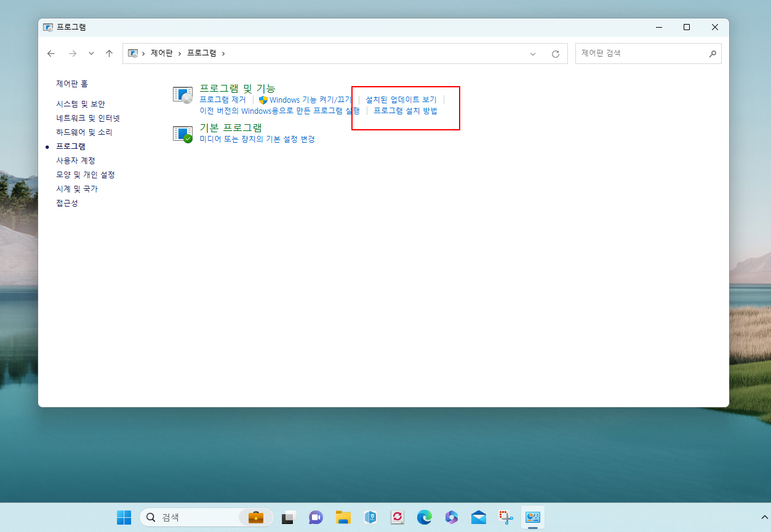The image size is (771, 532).
Task: Open the purple chat app on taskbar
Action: click(316, 517)
